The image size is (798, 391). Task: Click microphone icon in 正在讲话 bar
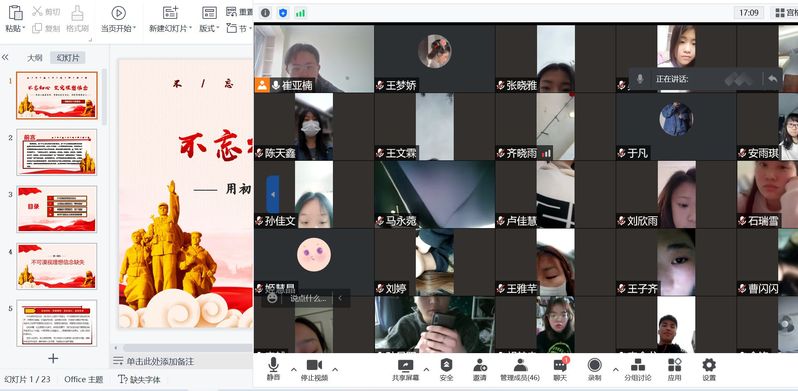pyautogui.click(x=640, y=79)
